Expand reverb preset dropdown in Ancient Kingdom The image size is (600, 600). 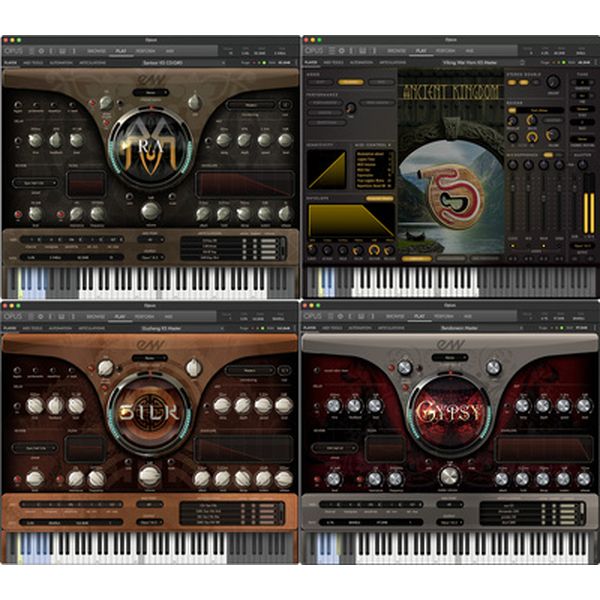538,110
